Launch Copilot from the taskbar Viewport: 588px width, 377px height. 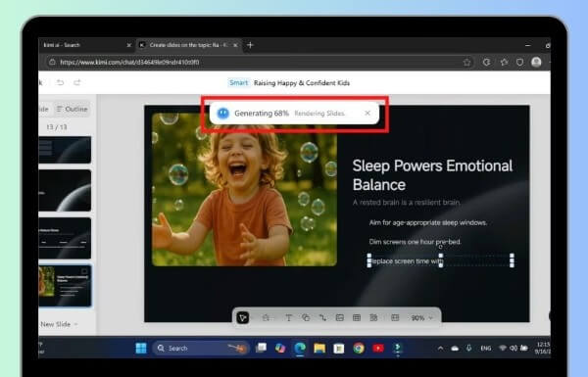tap(280, 349)
